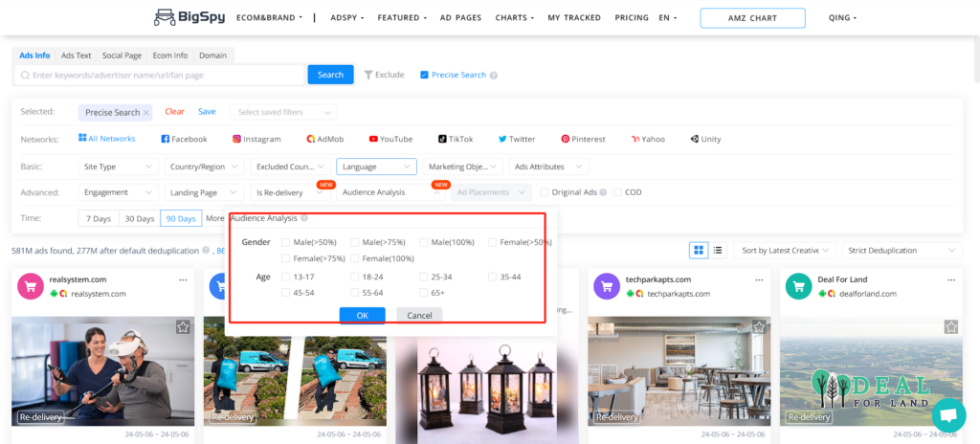Favorite the realsystem.com ad with star
This screenshot has width=980, height=444.
(x=183, y=327)
